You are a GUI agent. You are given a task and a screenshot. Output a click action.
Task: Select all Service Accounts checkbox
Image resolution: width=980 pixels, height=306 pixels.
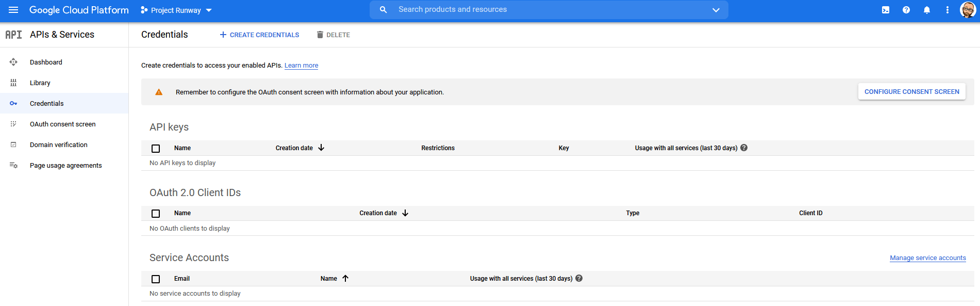point(156,279)
